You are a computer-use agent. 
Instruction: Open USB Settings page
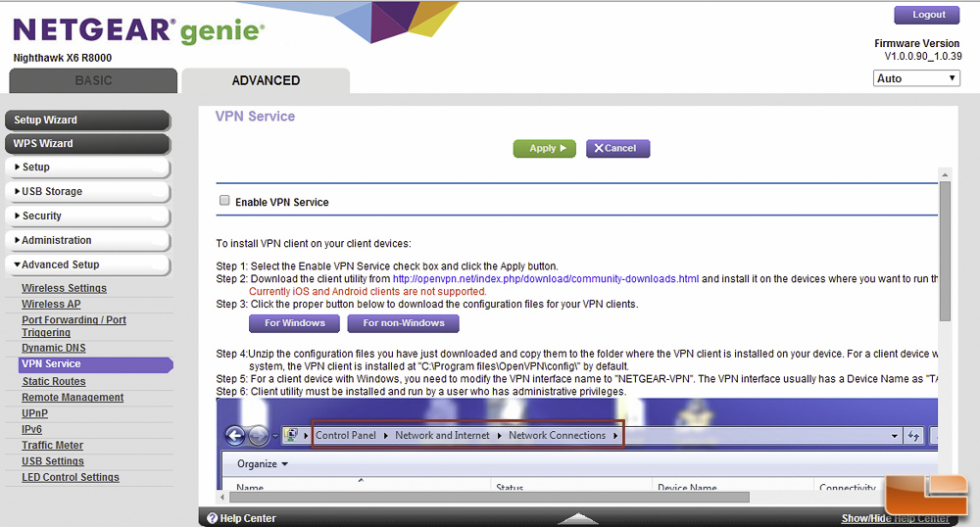point(53,461)
